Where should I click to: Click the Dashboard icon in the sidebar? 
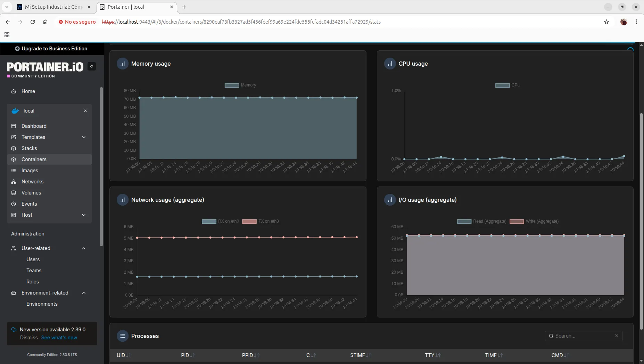(x=14, y=126)
